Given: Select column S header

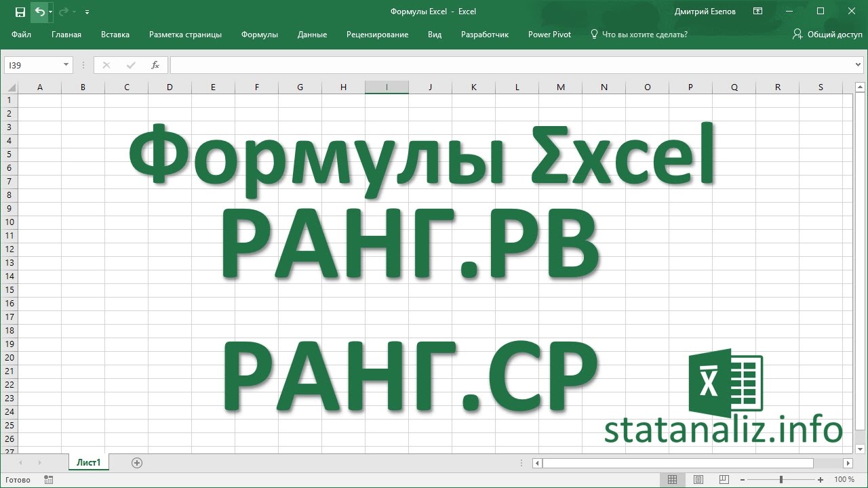Looking at the screenshot, I should pyautogui.click(x=821, y=87).
